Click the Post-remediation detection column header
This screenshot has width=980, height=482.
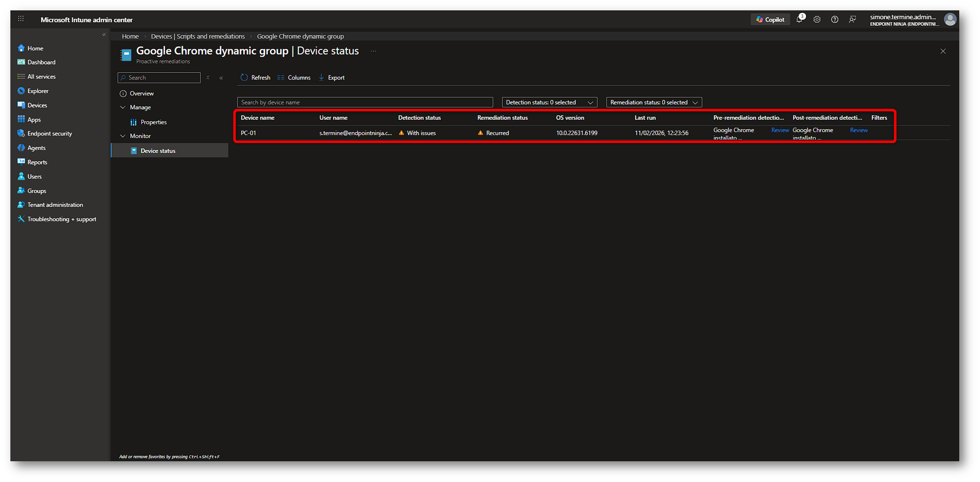click(827, 118)
